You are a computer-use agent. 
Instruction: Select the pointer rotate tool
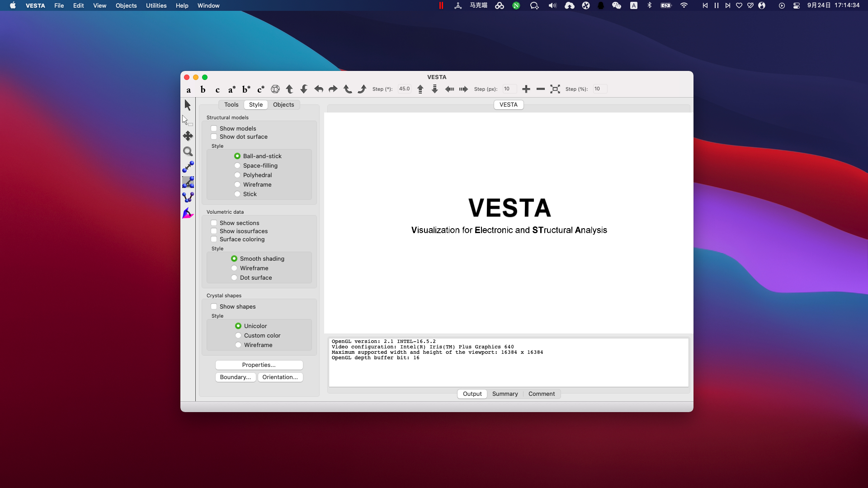188,105
